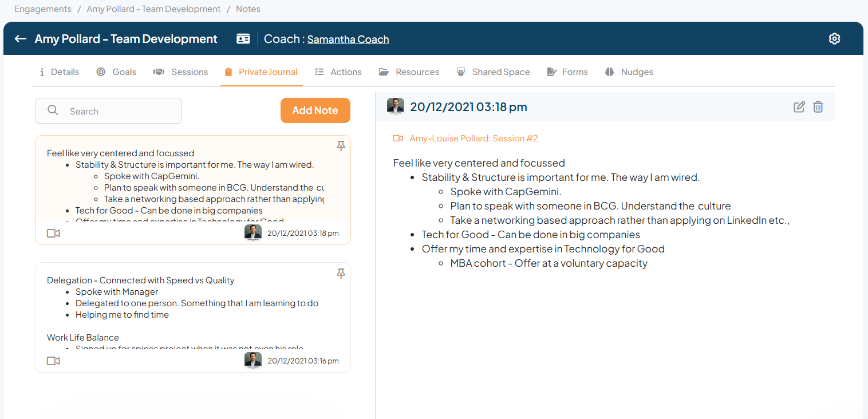Click the video icon beside Session #2 link
This screenshot has width=868, height=419.
pyautogui.click(x=398, y=139)
